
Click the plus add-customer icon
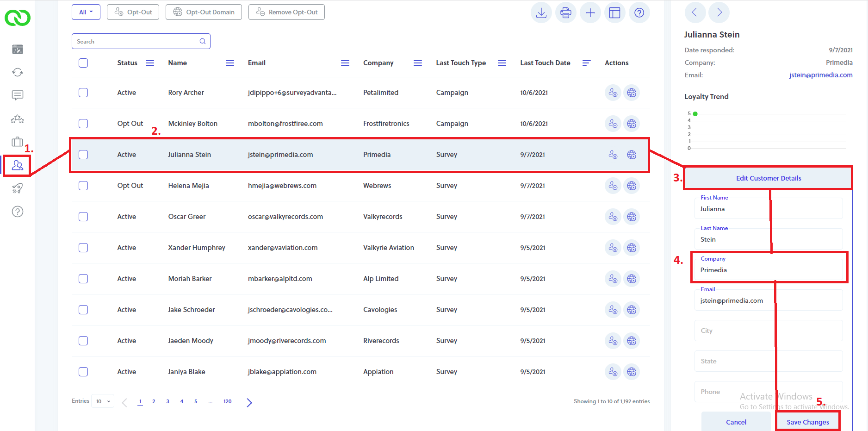click(590, 12)
